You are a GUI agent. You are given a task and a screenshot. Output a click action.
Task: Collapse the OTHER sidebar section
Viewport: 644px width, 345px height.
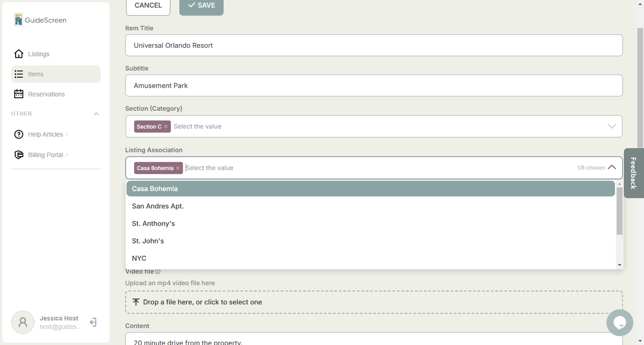pyautogui.click(x=96, y=114)
